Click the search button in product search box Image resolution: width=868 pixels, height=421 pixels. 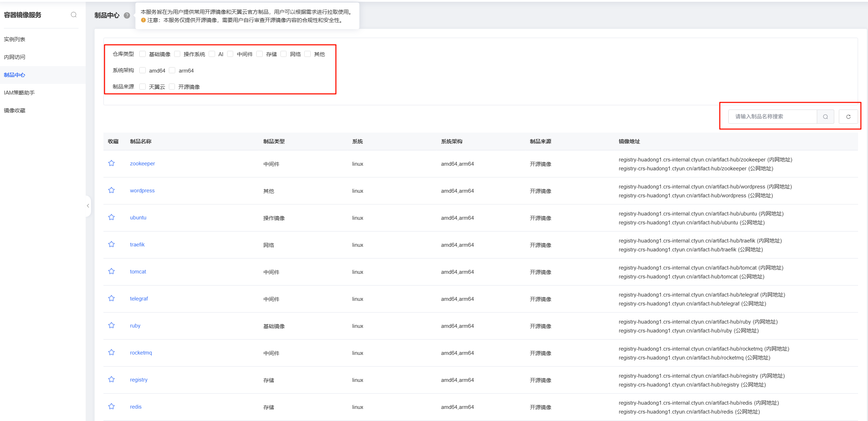coord(825,117)
